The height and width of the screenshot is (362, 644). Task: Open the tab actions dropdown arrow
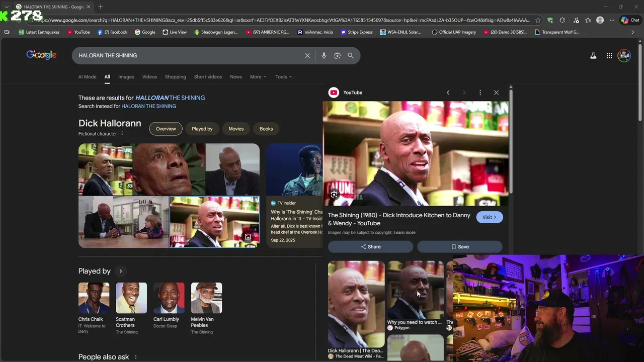[6, 7]
